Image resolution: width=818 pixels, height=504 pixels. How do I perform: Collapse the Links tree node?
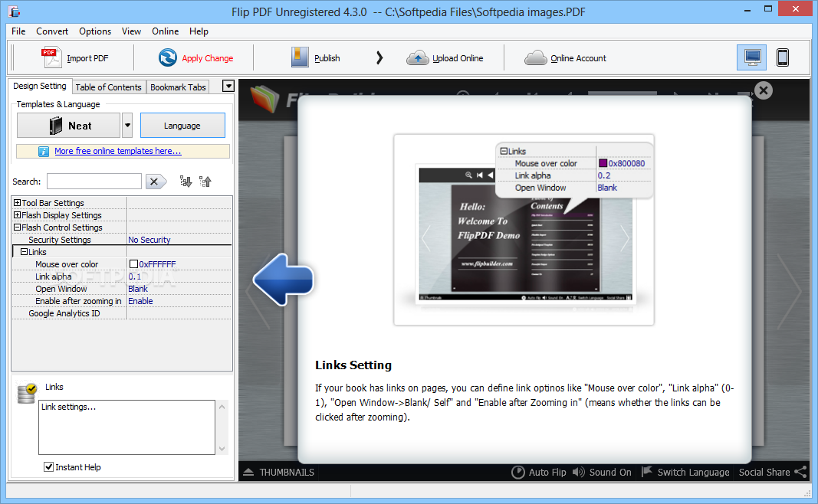point(24,252)
